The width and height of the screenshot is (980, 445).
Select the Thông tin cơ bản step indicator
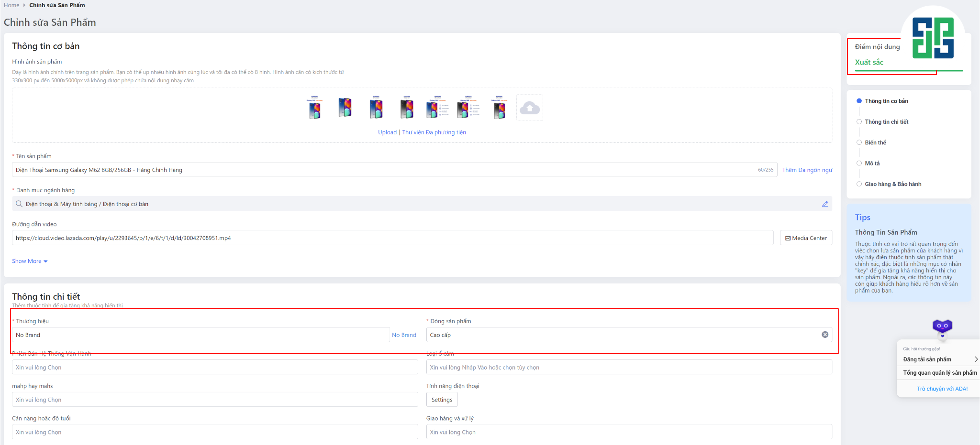[x=859, y=101]
